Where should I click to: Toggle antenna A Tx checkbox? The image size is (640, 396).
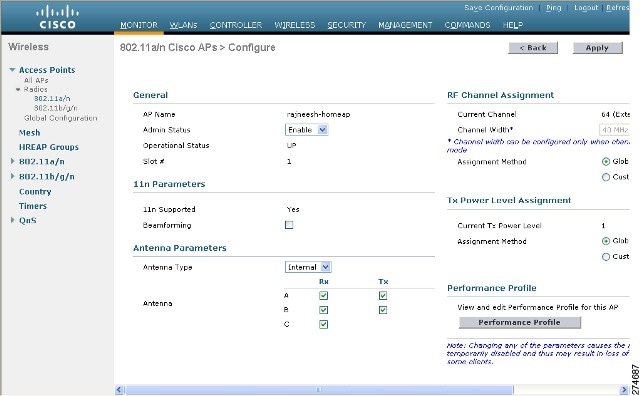(x=382, y=296)
